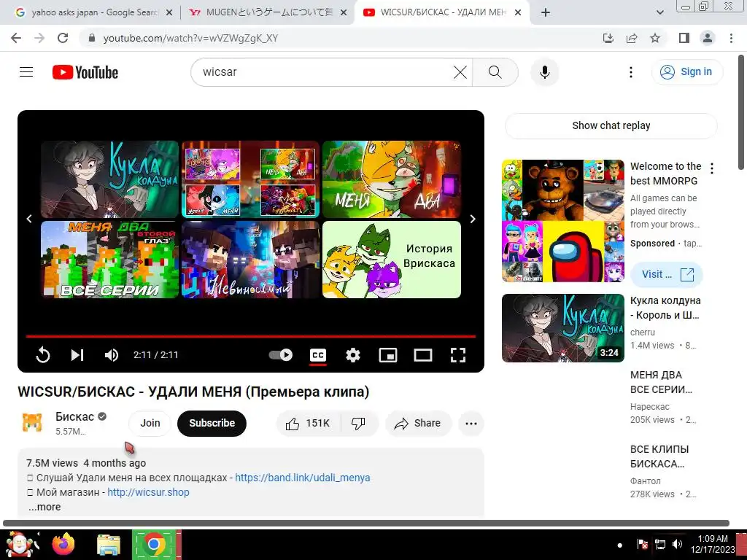The height and width of the screenshot is (560, 747).
Task: Open band.link/udali_menya link in description
Action: click(x=303, y=478)
